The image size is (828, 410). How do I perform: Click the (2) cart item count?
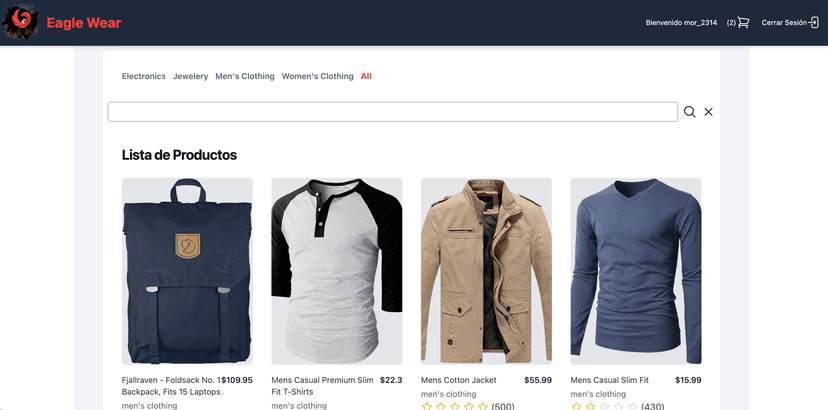[x=731, y=23]
